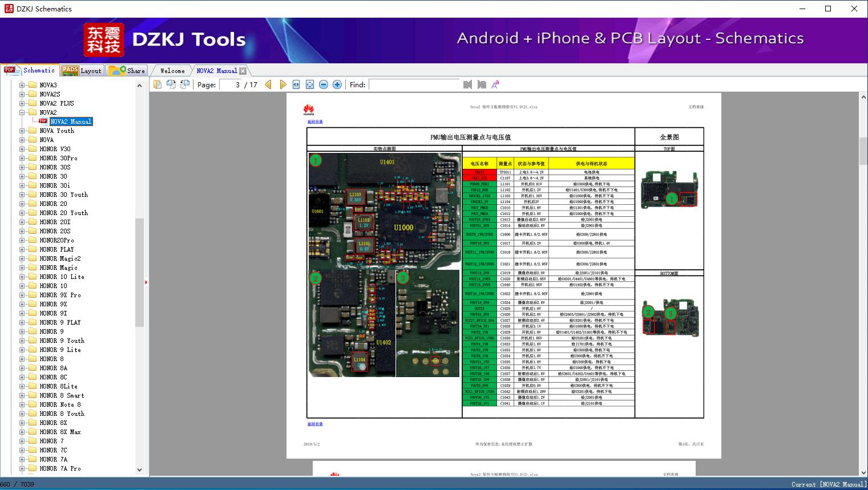868x490 pixels.
Task: Click the page number input field
Action: coord(231,84)
